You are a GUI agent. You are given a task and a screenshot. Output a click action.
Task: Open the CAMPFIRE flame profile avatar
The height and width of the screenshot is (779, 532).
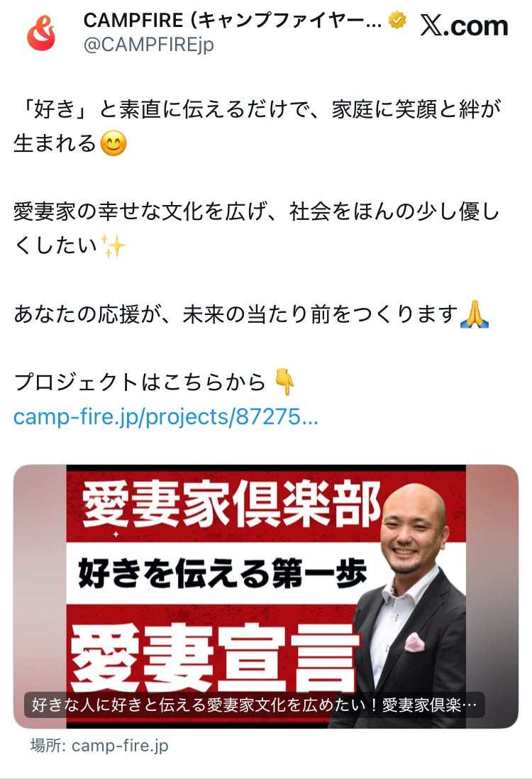(40, 33)
